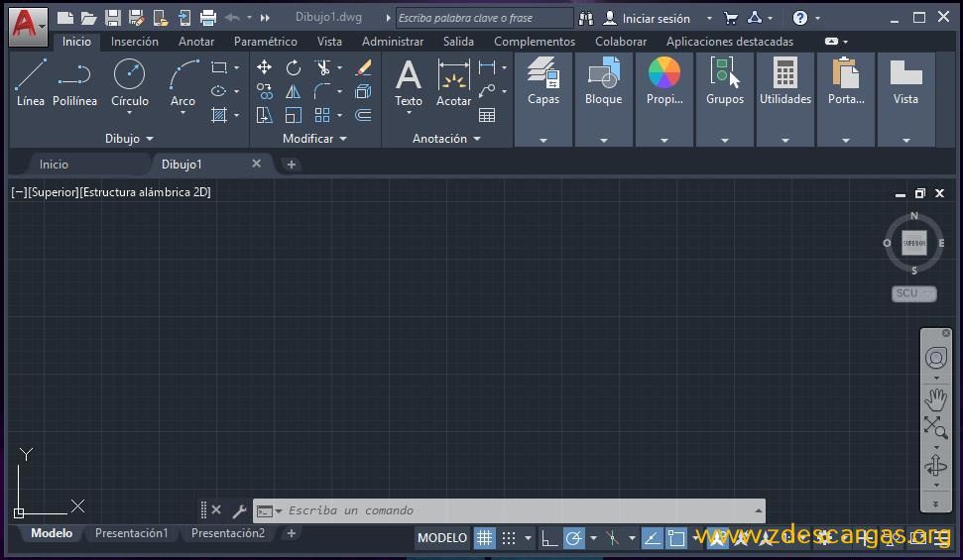Viewport: 963px width, 560px height.
Task: Open the SCU coordinate system dropdown
Action: 913,293
